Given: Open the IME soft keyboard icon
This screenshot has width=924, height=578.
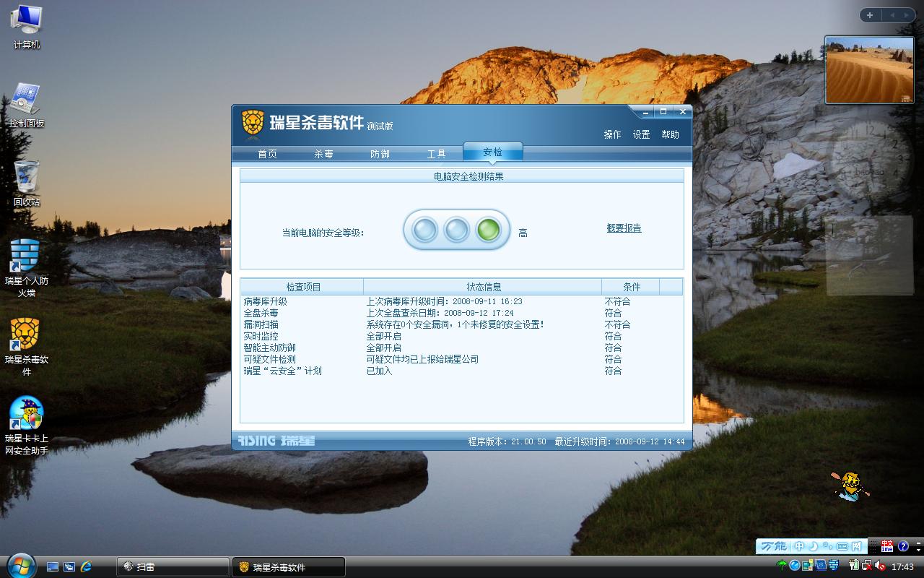Looking at the screenshot, I should coord(842,546).
